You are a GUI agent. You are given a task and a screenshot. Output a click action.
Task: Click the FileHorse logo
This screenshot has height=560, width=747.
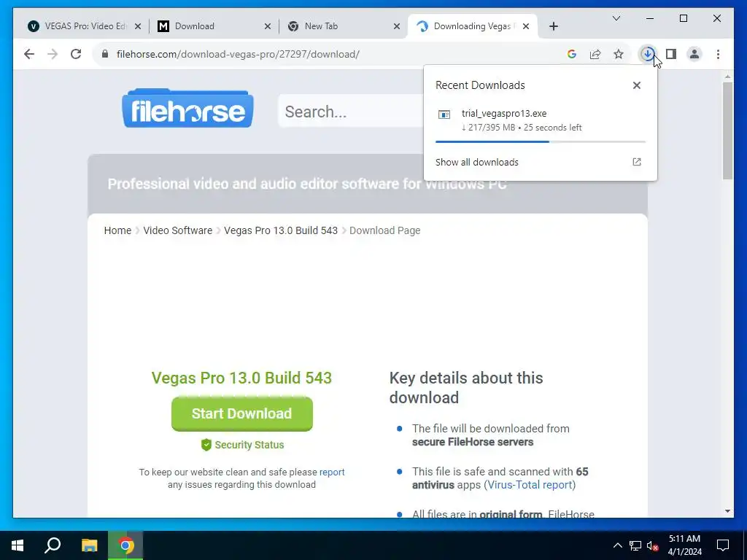(187, 108)
